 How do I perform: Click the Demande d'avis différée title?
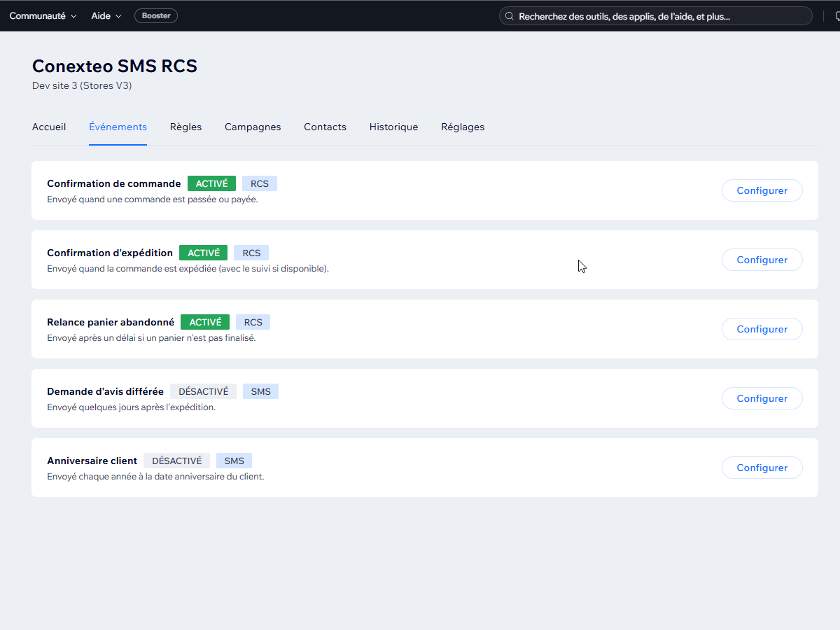(x=106, y=391)
